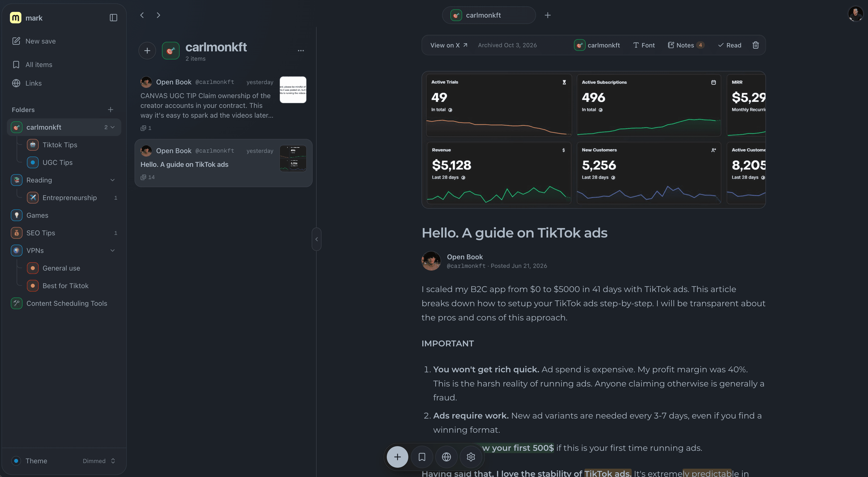This screenshot has width=868, height=477.
Task: Collapse the carlmonkft folder chevron
Action: 113,127
